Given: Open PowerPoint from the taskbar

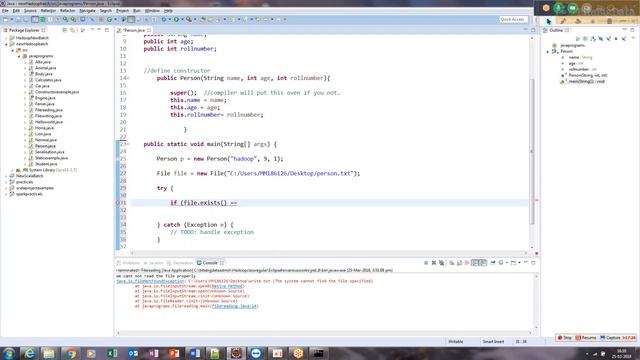Looking at the screenshot, I should pyautogui.click(x=174, y=353).
